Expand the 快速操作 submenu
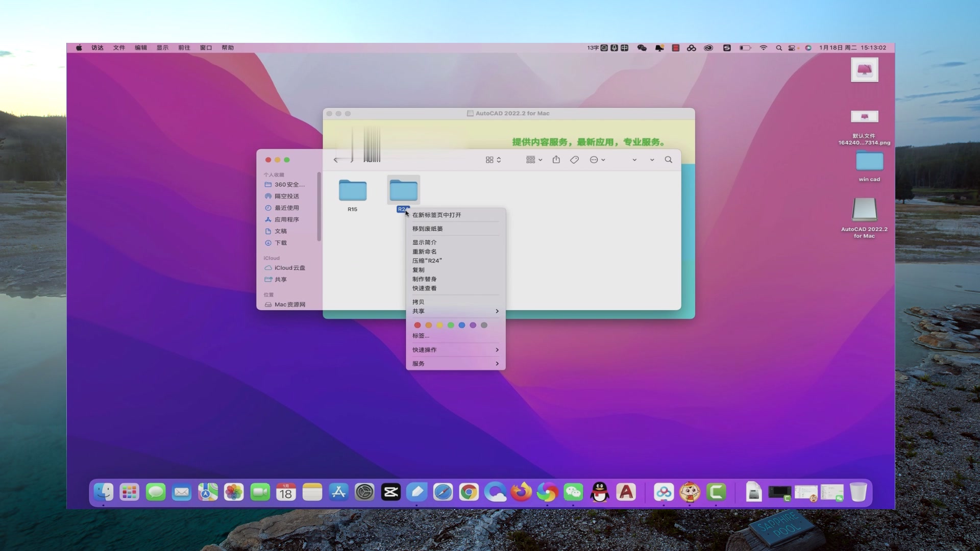Screen dimensions: 980x551 coord(455,350)
